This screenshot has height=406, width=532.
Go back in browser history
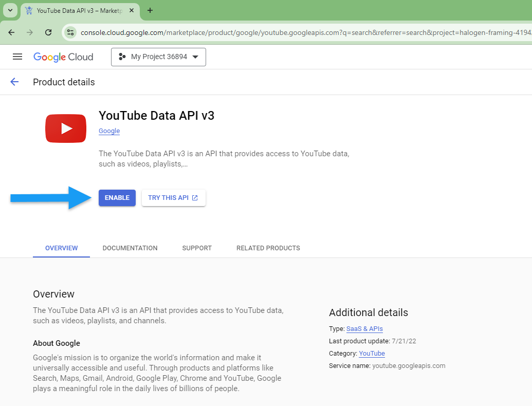pos(11,32)
